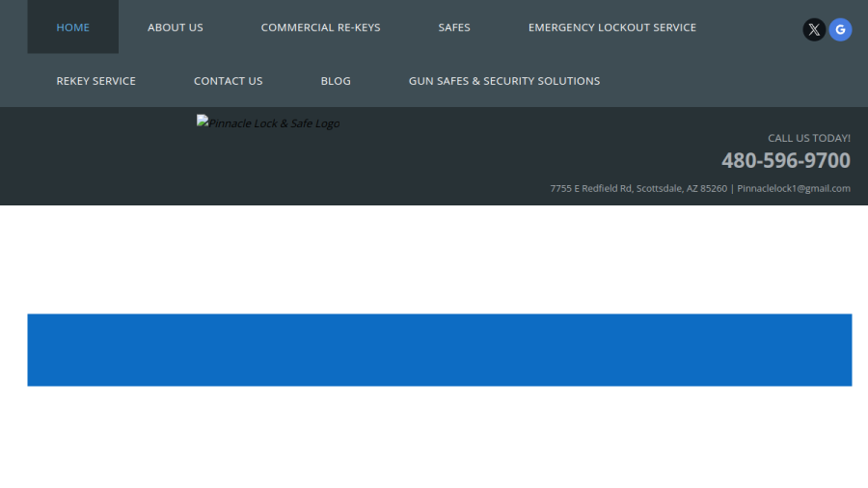Click the Pinnaclelock1@gmail.com email address
The width and height of the screenshot is (868, 488).
point(794,188)
